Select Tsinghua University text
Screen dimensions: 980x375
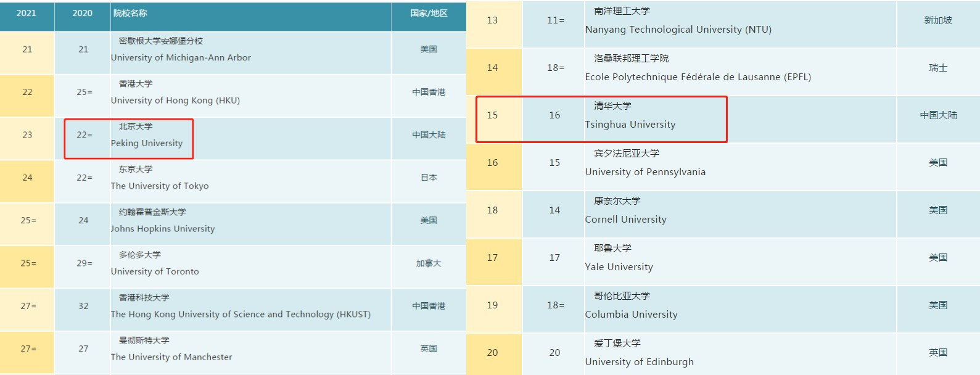[630, 125]
